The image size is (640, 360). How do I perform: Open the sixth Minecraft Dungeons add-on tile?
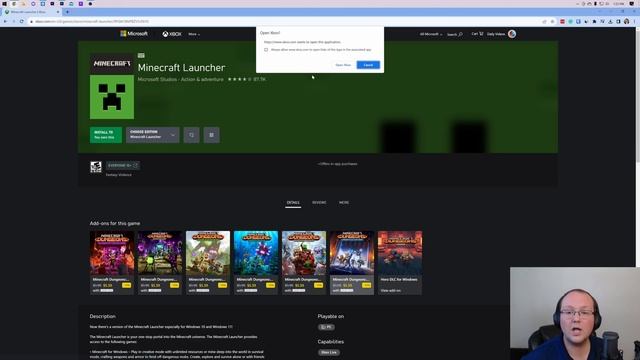tap(352, 262)
